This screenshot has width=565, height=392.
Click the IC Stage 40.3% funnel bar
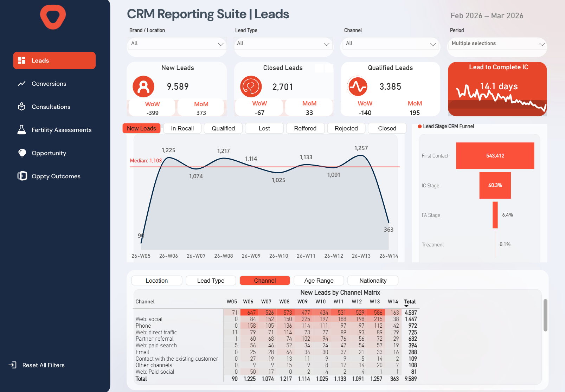[495, 185]
